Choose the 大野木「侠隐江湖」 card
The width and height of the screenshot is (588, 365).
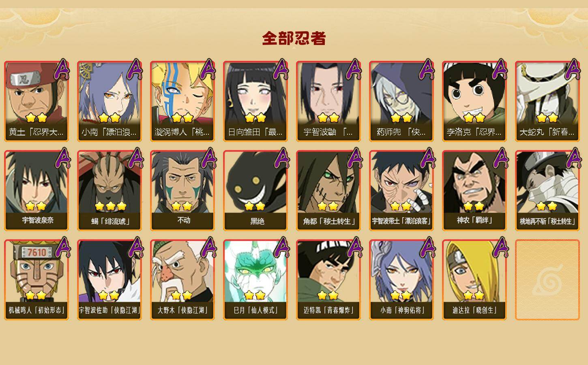(x=182, y=279)
